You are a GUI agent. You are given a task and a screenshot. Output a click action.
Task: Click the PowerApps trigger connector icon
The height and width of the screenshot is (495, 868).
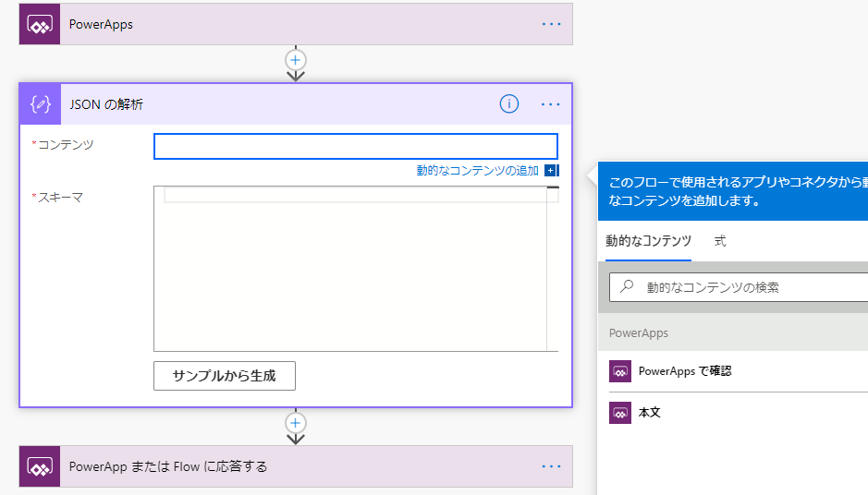click(x=40, y=24)
